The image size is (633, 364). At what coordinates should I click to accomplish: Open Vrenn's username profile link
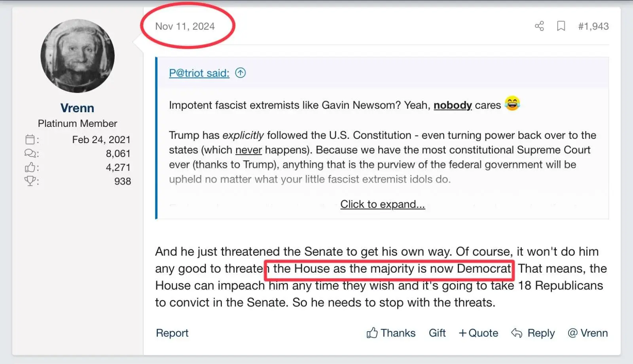[x=77, y=108]
